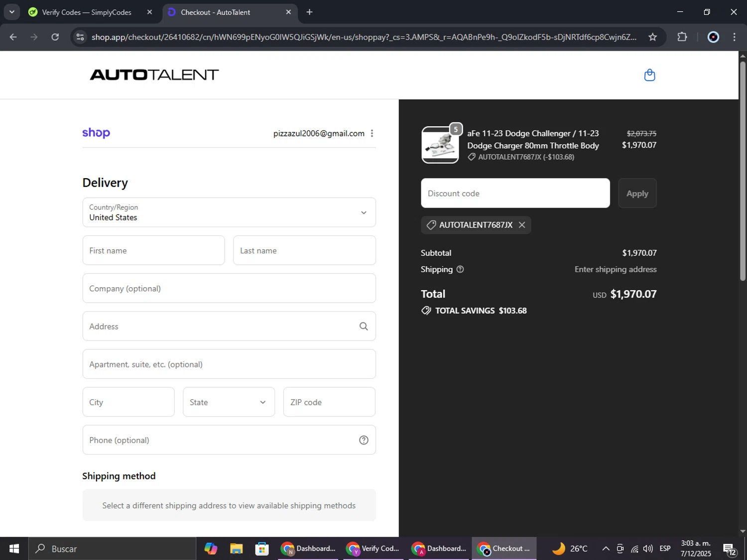Viewport: 747px width, 560px height.
Task: Switch to Verify Cod... Chrome taskbar window
Action: tap(373, 549)
